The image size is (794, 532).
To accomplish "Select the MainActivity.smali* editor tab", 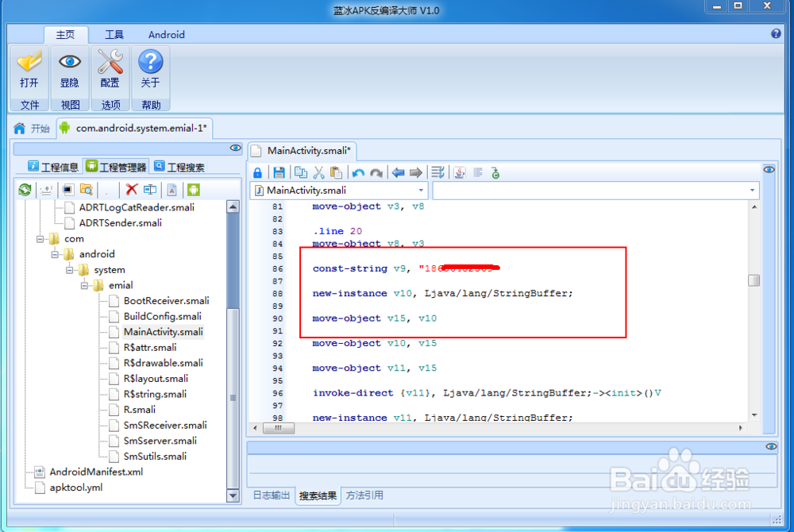I will (303, 151).
